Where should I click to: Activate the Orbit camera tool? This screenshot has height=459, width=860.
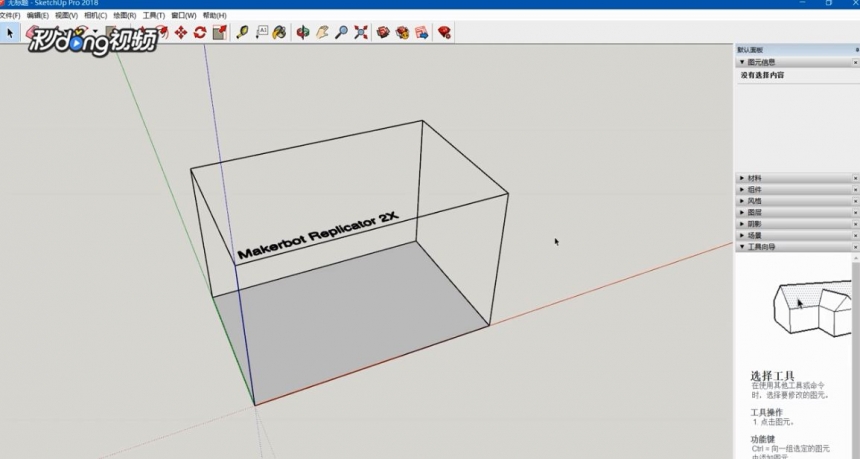(302, 33)
